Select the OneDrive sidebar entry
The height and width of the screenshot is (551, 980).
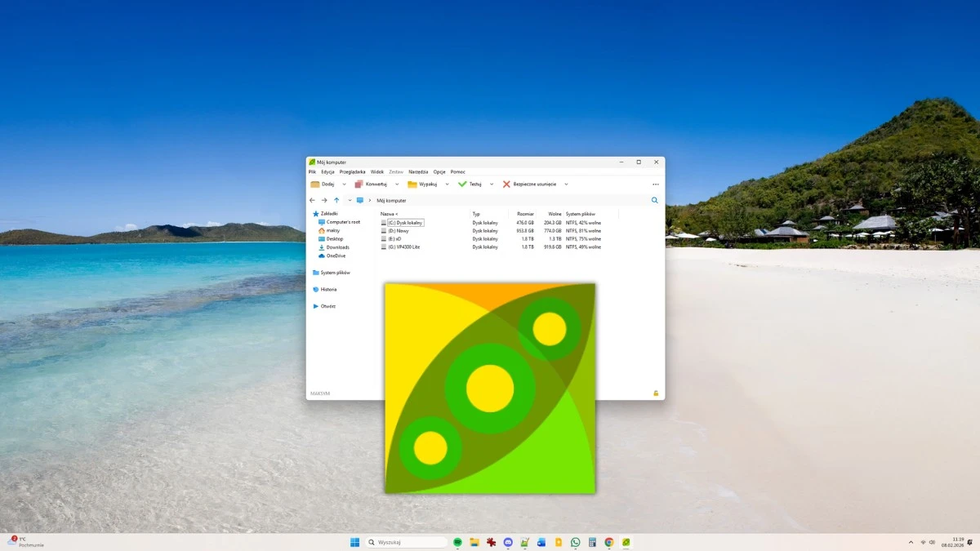tap(336, 256)
